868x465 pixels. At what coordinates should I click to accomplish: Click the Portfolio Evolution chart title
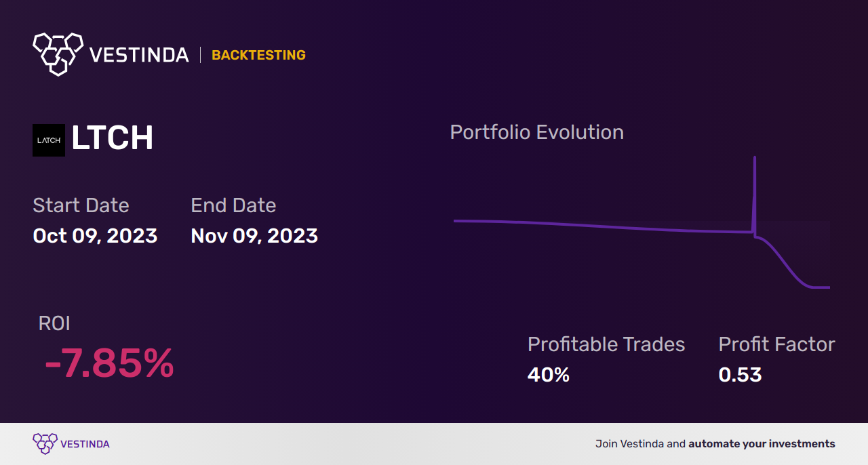click(537, 132)
